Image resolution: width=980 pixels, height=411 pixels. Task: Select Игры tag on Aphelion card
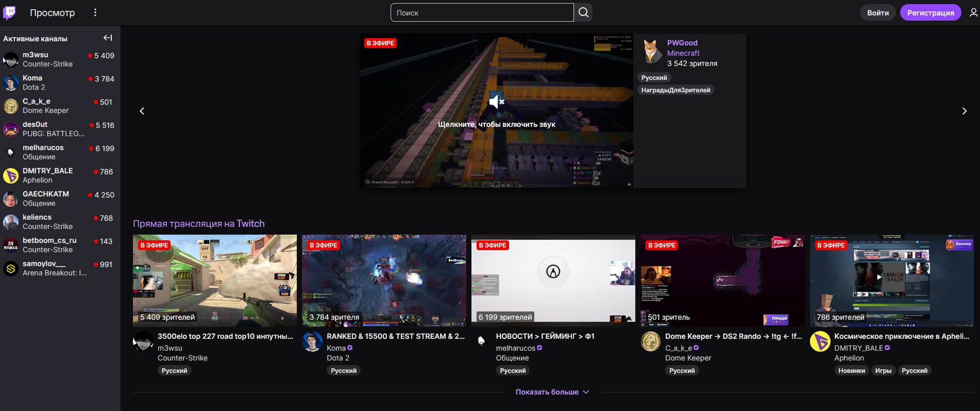[883, 371]
